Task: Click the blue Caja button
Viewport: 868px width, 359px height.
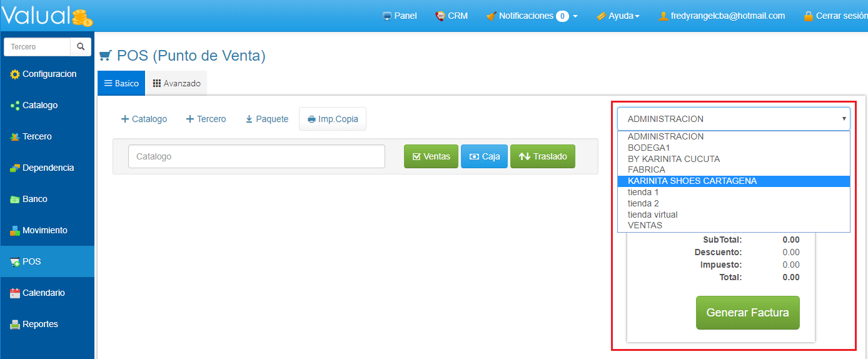Action: coord(484,156)
